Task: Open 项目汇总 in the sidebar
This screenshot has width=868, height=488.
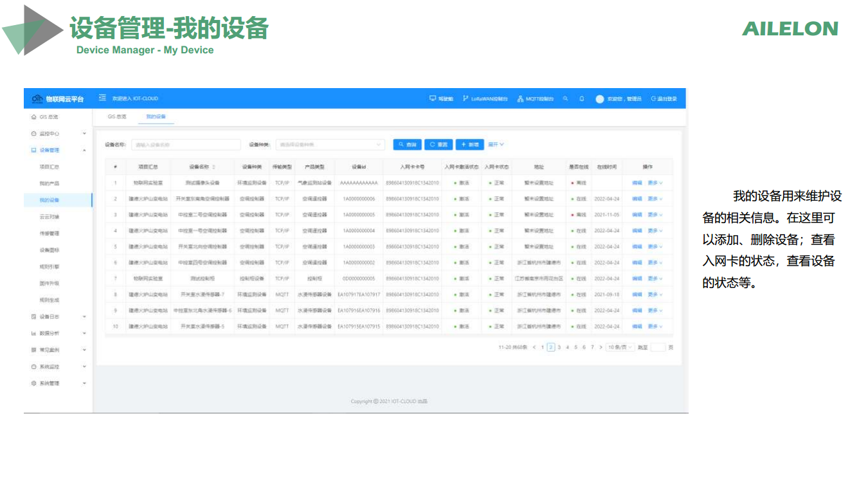Action: coord(50,167)
